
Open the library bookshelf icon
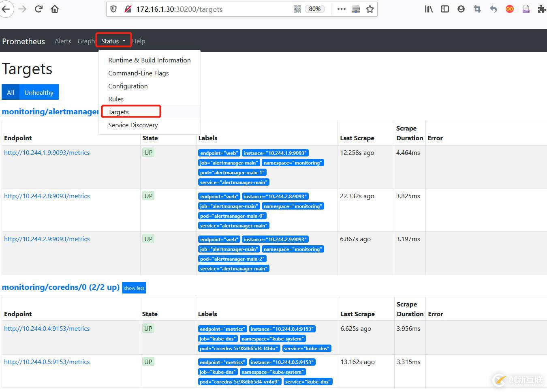coord(429,9)
